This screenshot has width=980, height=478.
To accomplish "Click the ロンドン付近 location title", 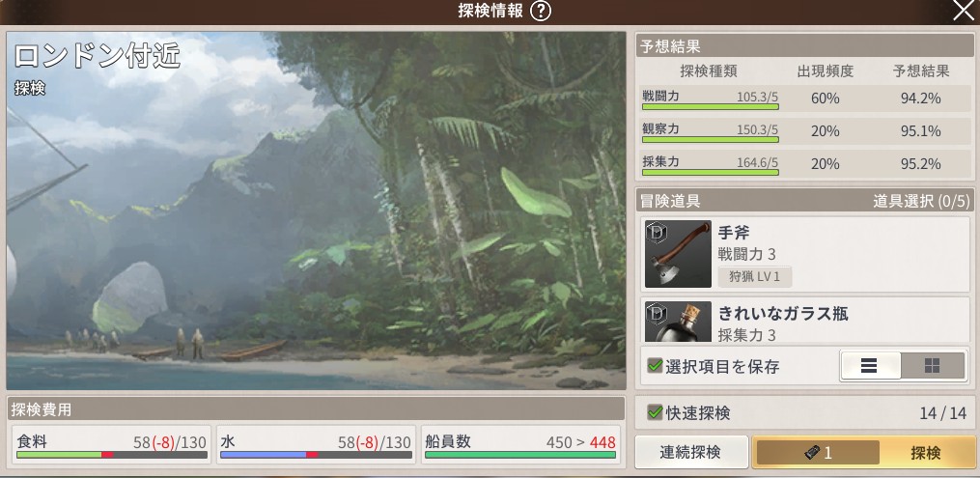I will (x=97, y=56).
